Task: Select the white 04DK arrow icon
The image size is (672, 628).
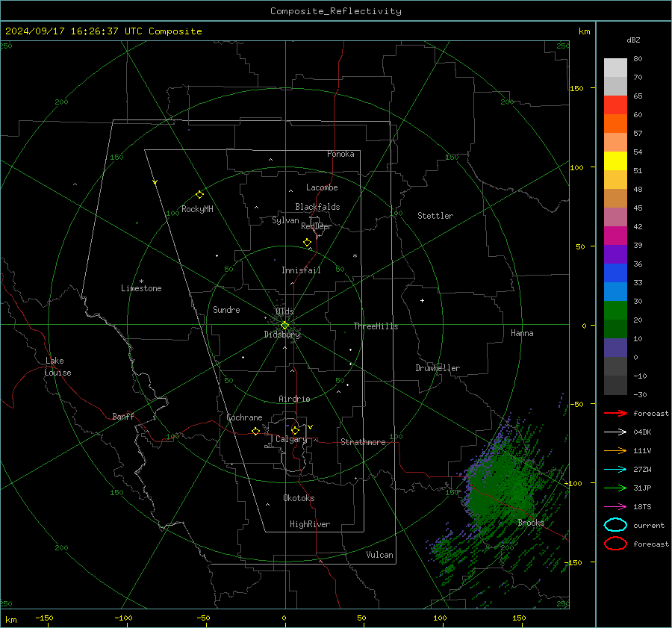Action: click(x=615, y=432)
